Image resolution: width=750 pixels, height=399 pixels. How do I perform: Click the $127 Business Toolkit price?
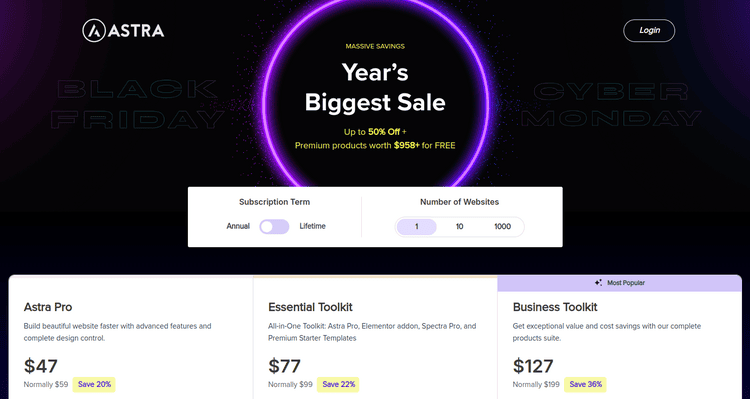tap(533, 366)
